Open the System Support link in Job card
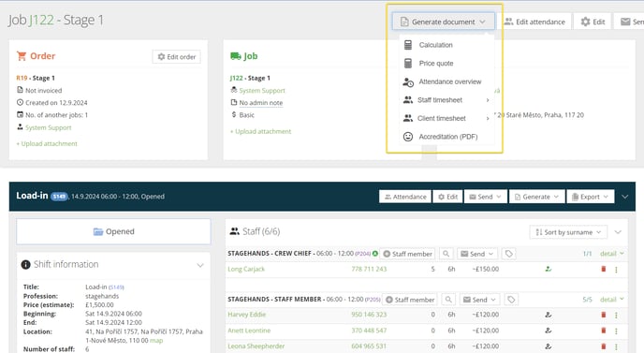This screenshot has height=353, width=644. (262, 91)
